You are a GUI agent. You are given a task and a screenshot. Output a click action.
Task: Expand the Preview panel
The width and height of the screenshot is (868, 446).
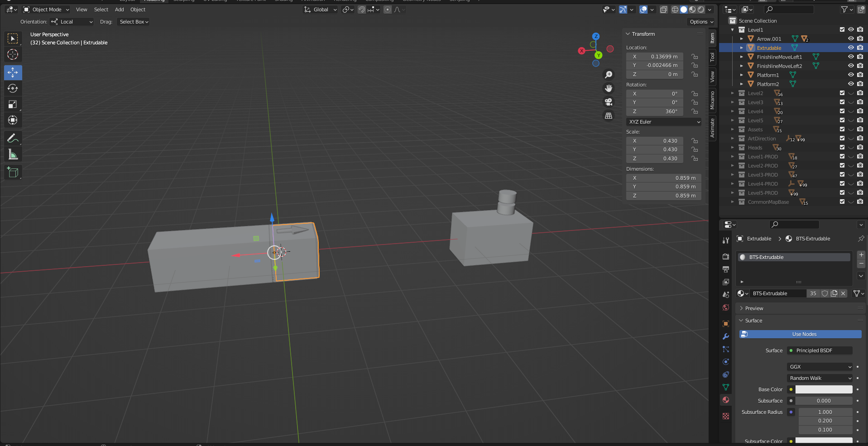click(754, 308)
